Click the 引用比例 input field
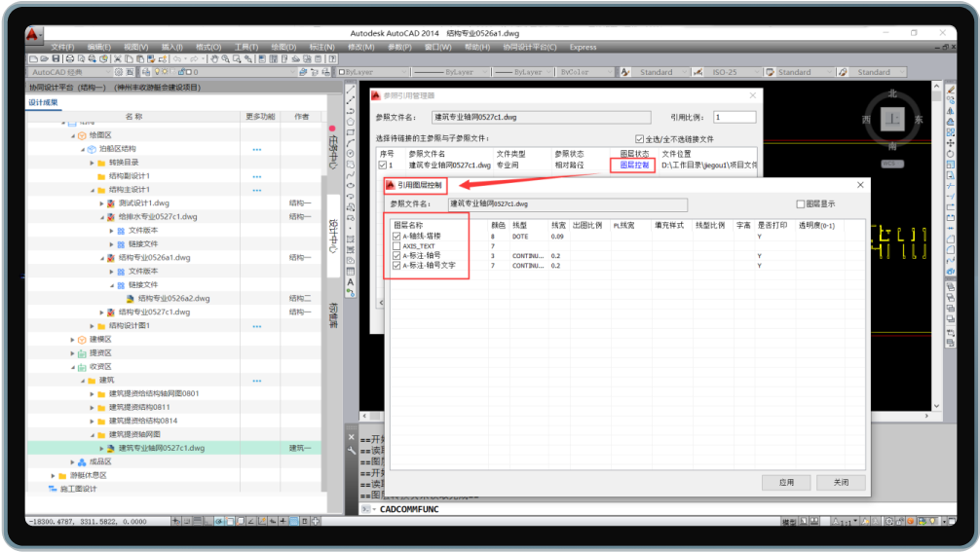This screenshot has width=980, height=552. 735,118
